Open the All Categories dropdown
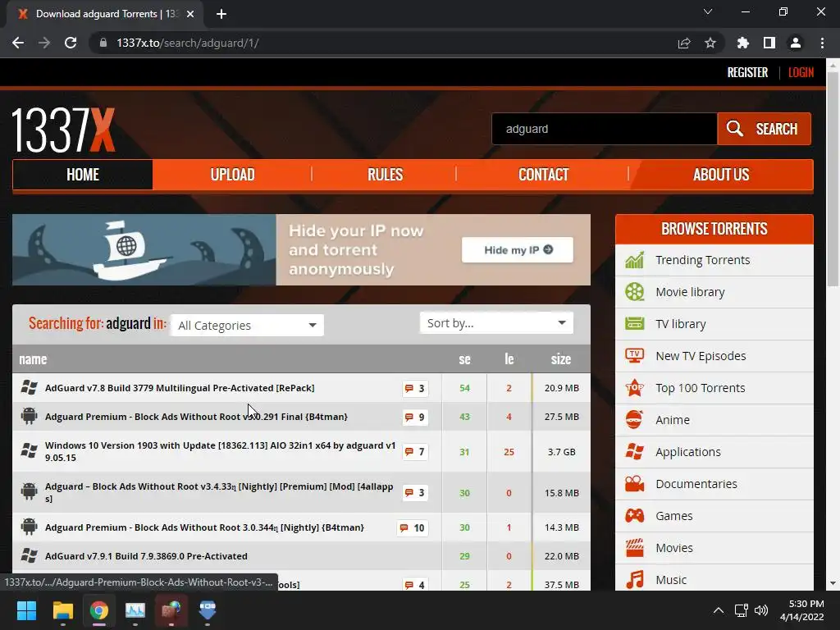 pos(247,325)
